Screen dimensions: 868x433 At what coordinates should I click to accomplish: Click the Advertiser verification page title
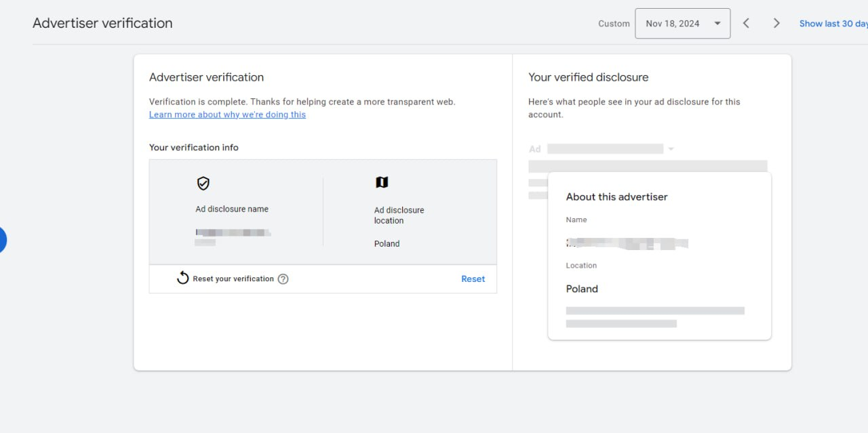click(x=102, y=23)
